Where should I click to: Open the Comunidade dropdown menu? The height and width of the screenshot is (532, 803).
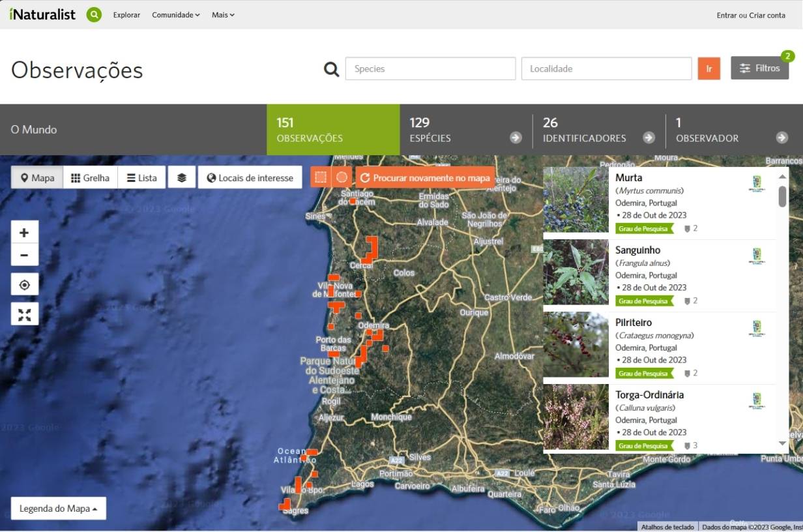point(175,15)
